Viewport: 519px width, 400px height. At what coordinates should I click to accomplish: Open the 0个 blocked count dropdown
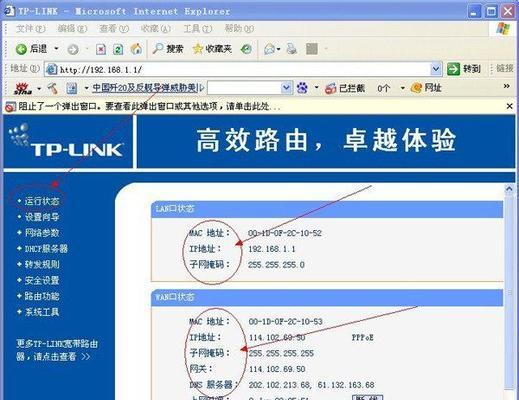[403, 88]
